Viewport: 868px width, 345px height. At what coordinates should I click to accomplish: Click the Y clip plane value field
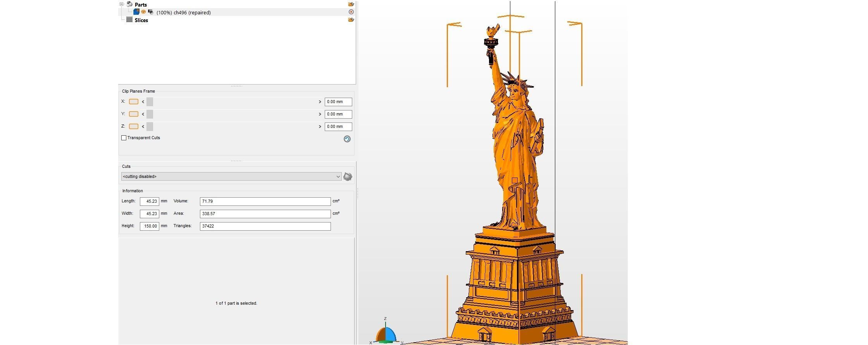tap(338, 114)
